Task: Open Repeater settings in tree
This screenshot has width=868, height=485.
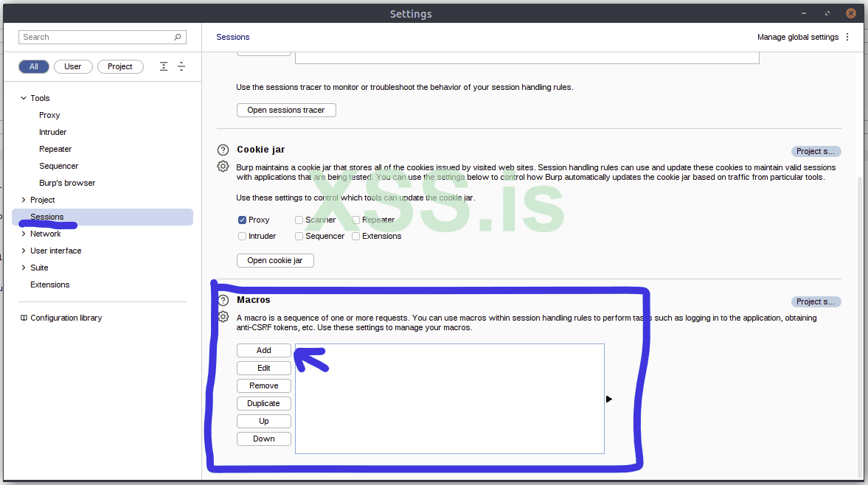Action: pyautogui.click(x=55, y=149)
